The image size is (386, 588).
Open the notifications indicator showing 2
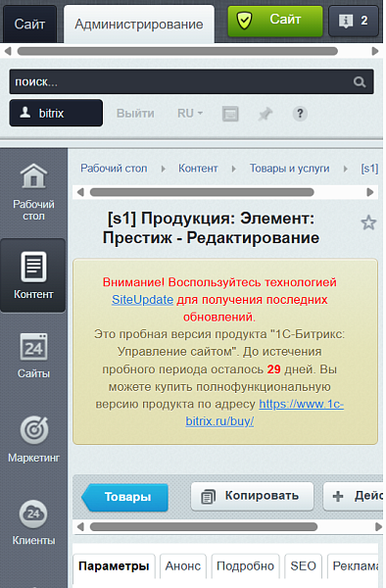click(x=354, y=21)
